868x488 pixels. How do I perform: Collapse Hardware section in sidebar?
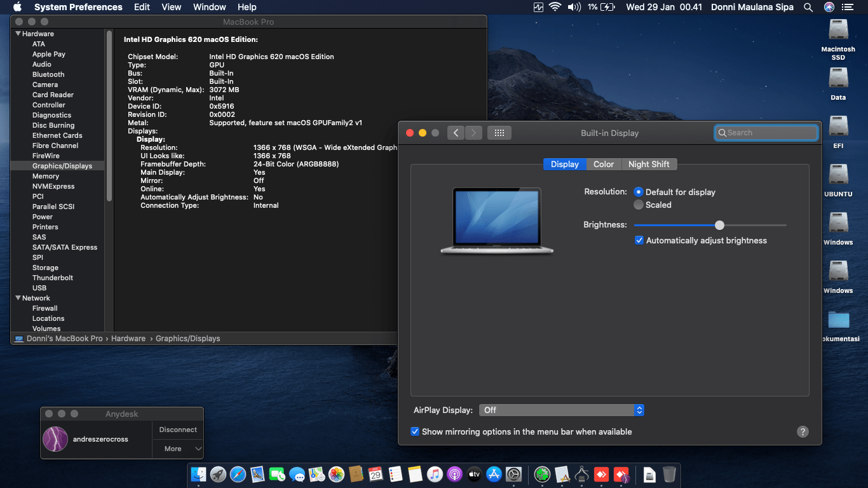tap(18, 34)
